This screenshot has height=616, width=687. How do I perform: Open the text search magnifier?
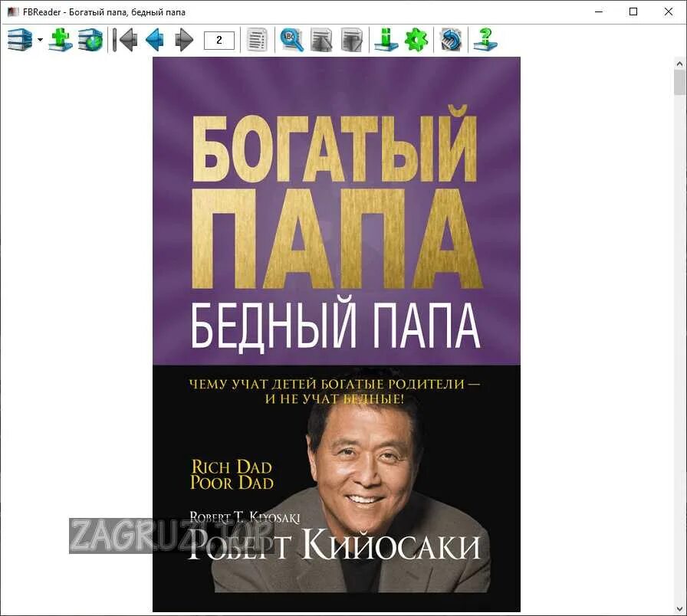(292, 40)
